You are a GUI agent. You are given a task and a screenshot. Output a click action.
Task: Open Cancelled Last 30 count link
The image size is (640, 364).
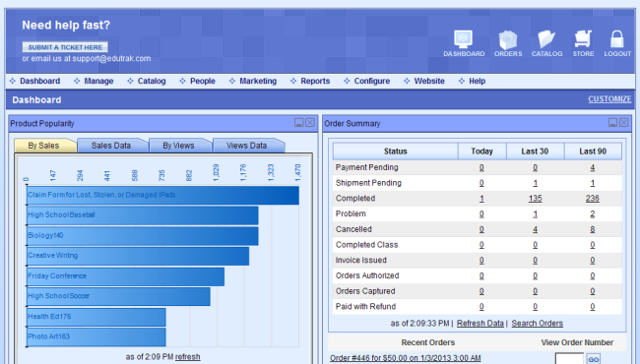[535, 229]
